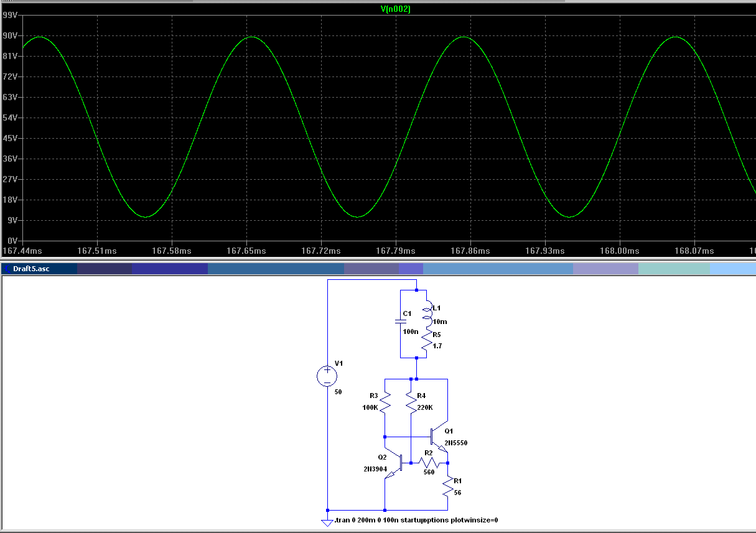Click the 45V vertical axis label

(10, 139)
